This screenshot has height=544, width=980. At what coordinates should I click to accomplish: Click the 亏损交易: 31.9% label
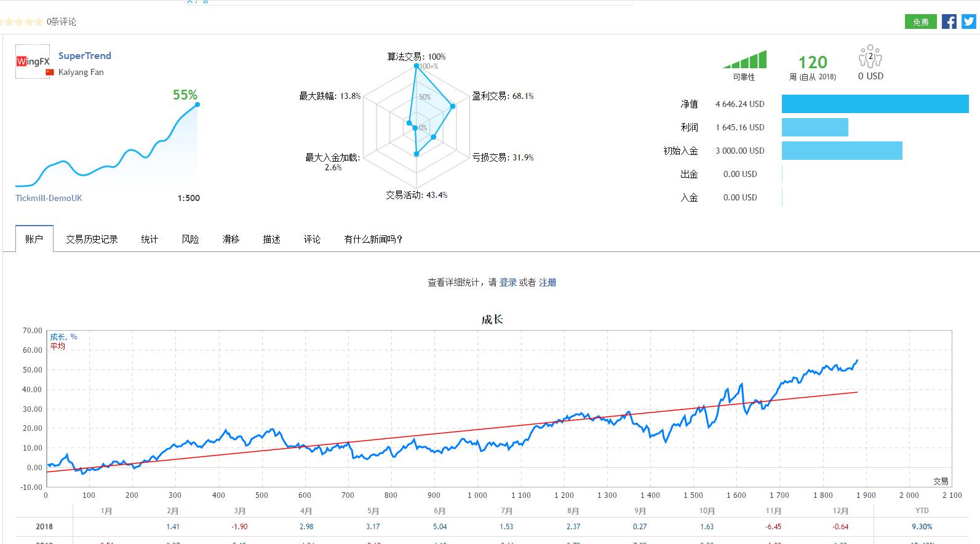(503, 157)
